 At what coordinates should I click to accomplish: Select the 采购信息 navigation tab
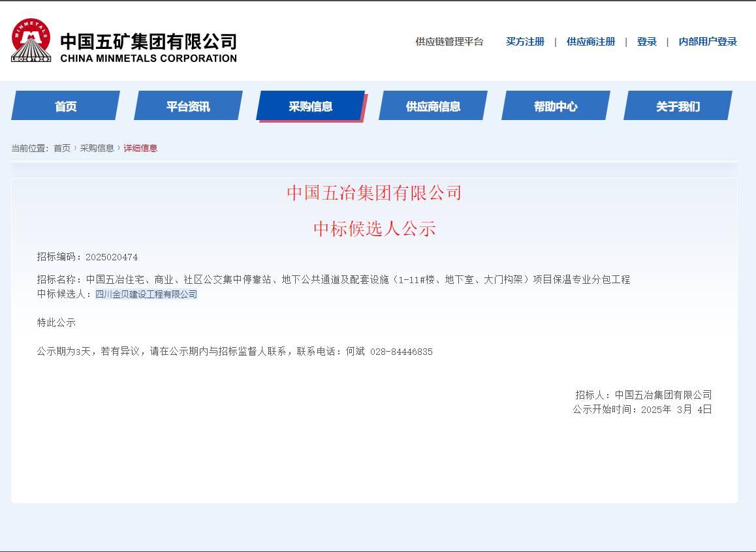tap(311, 106)
